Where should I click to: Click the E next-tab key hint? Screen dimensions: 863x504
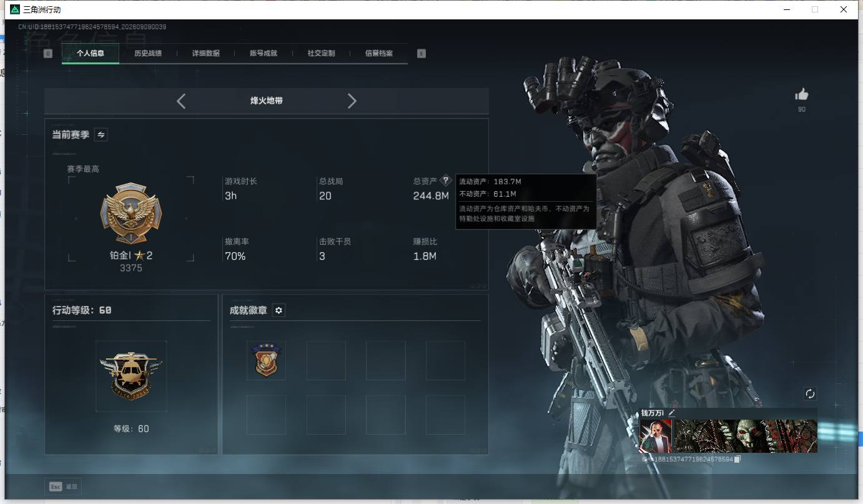pos(421,54)
